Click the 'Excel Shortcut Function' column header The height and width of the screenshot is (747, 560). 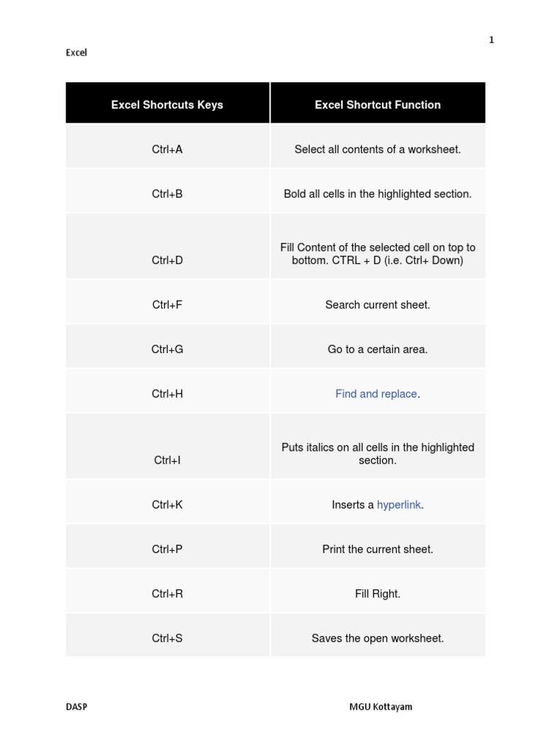pyautogui.click(x=378, y=105)
